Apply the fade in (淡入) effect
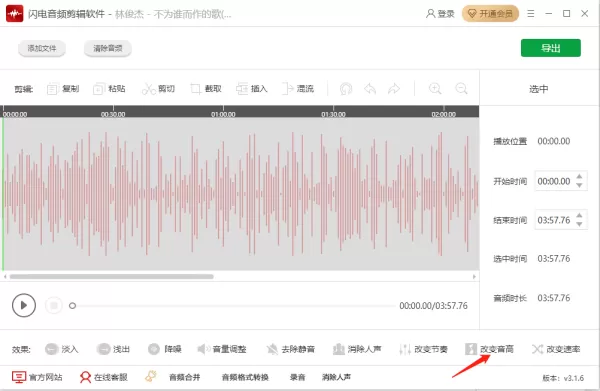This screenshot has height=391, width=600. pyautogui.click(x=62, y=349)
